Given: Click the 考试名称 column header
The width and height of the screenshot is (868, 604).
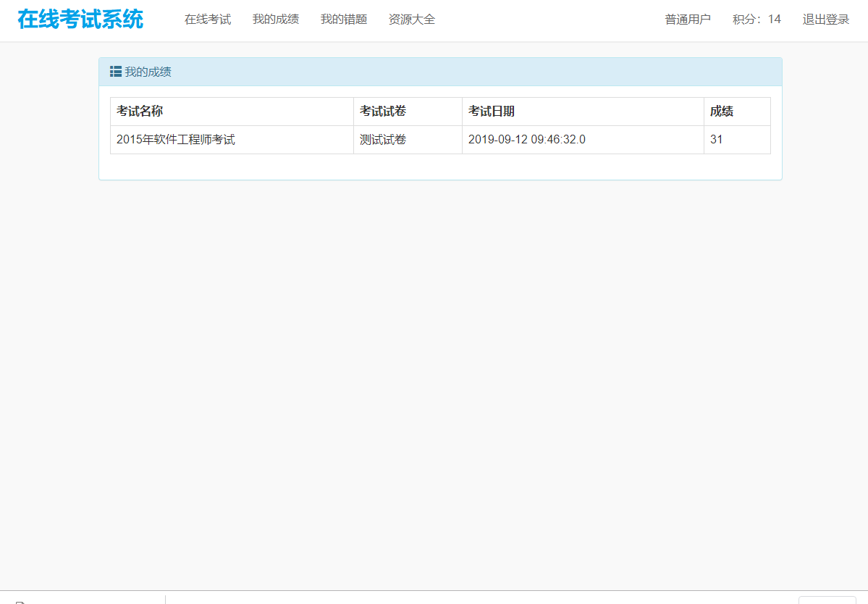Looking at the screenshot, I should point(140,112).
